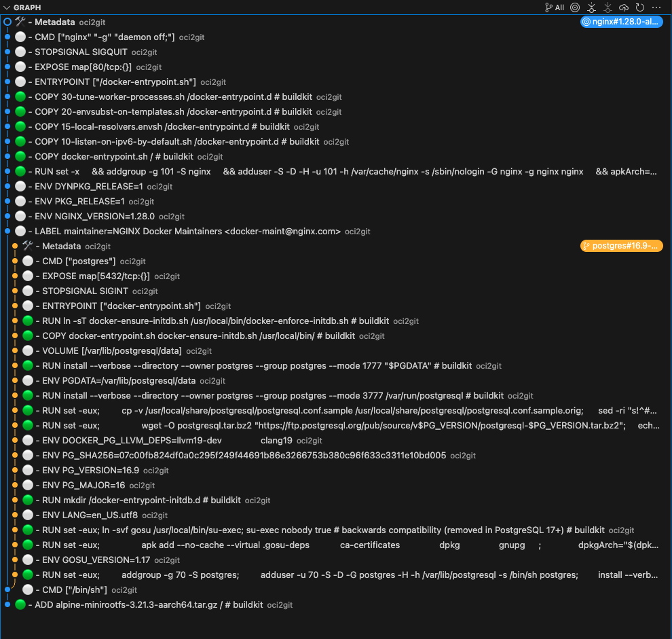672x639 pixels.
Task: Select the STOPSIGNAL SIGQUIT commit
Action: (x=336, y=52)
